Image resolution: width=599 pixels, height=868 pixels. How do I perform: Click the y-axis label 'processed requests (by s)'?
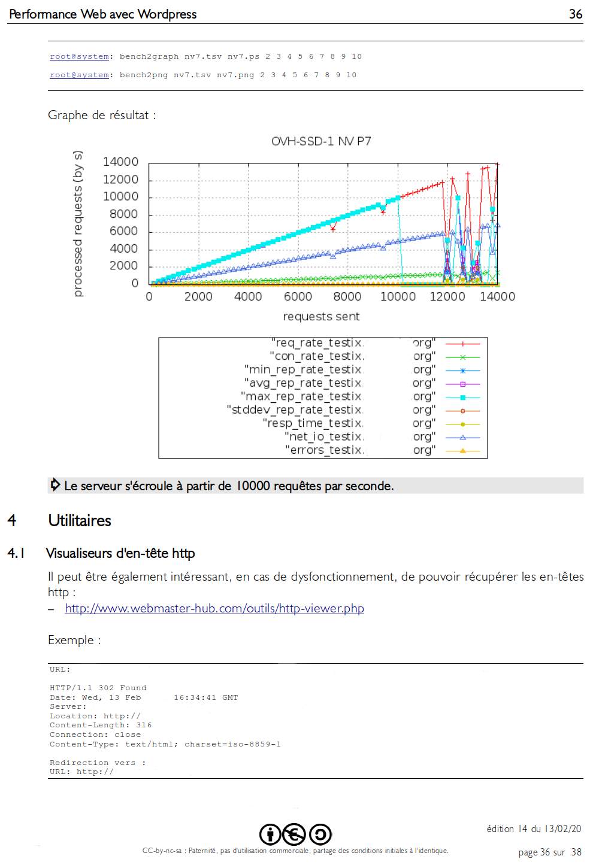tap(77, 224)
